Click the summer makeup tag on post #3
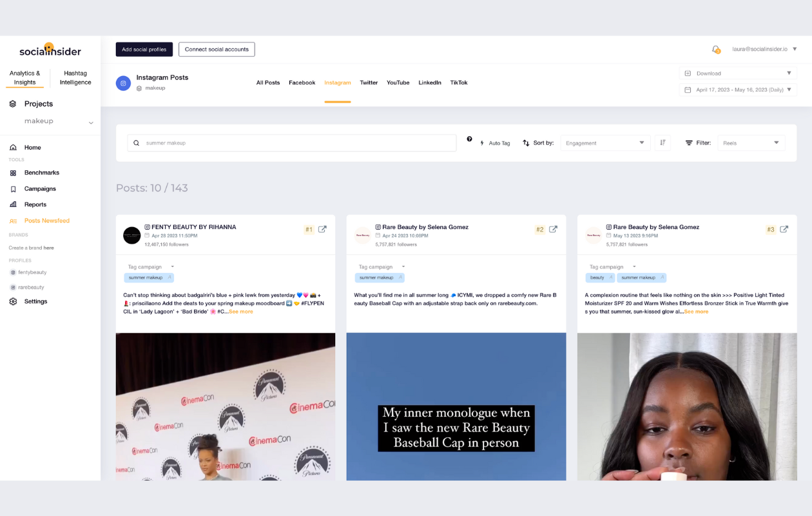 [x=642, y=277]
